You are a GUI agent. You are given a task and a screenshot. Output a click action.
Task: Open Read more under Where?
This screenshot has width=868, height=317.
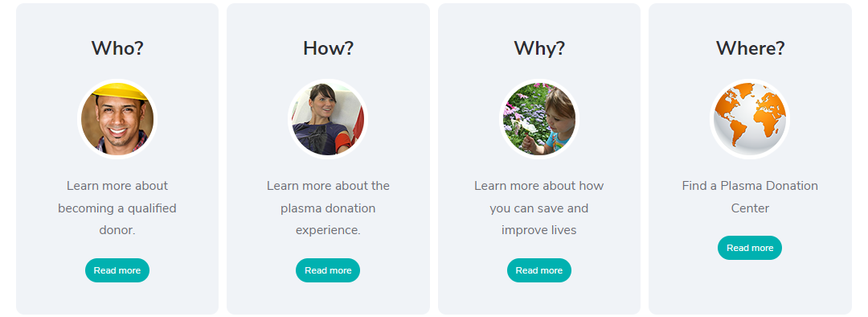750,248
